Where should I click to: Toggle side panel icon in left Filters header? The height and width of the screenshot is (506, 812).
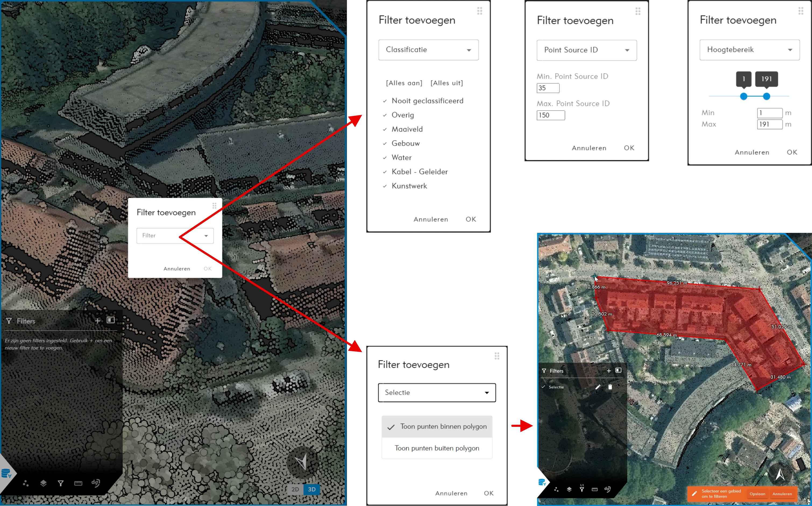coord(111,320)
